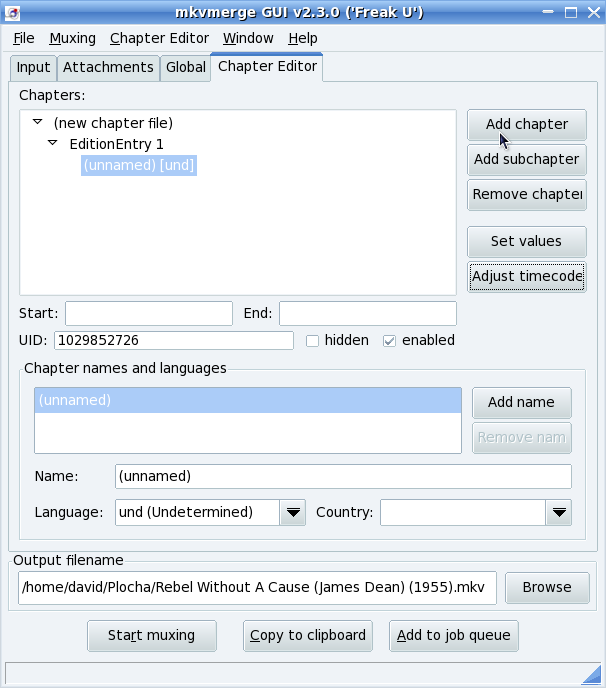The width and height of the screenshot is (606, 688).
Task: Click the Set values button
Action: tap(527, 242)
